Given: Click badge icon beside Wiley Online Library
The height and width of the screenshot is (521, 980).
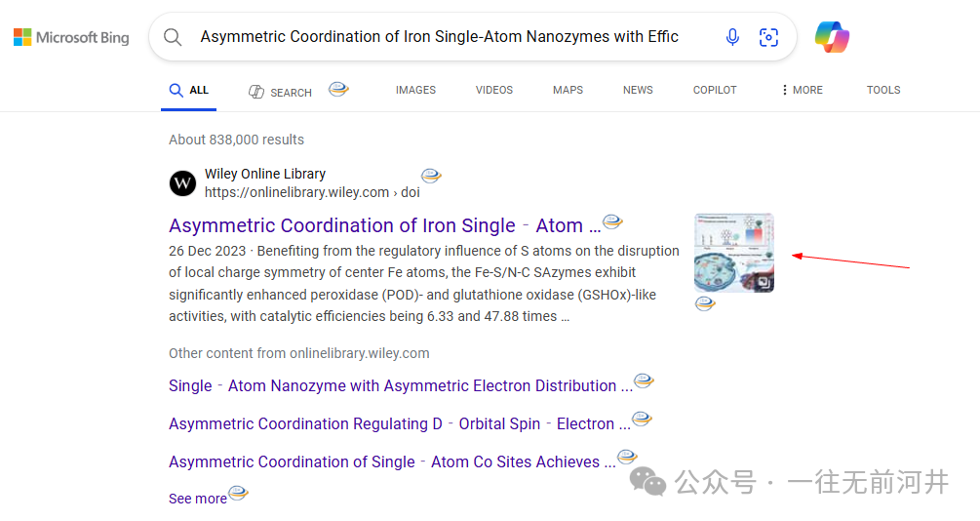Looking at the screenshot, I should (x=431, y=176).
